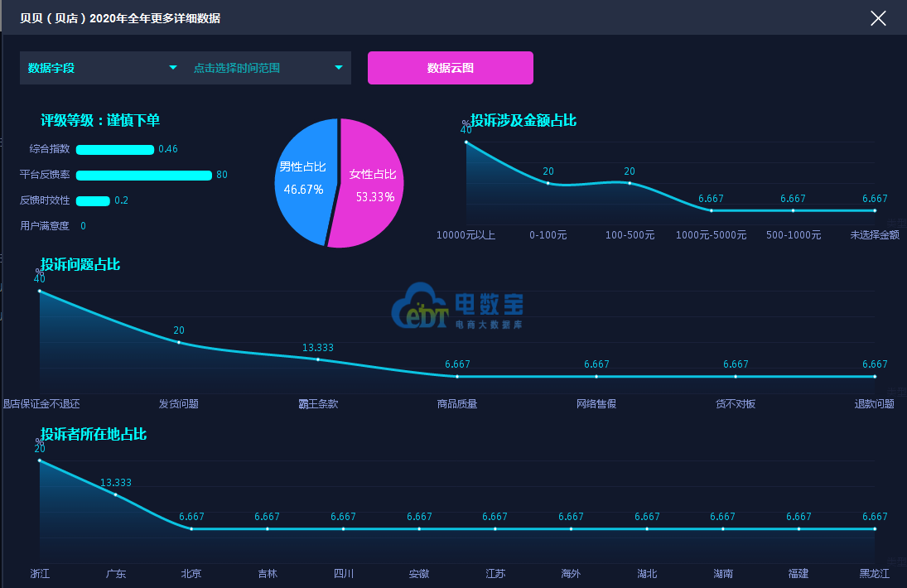Screen dimensions: 907x588
Task: Click the 网络售假 axis label
Action: point(596,403)
